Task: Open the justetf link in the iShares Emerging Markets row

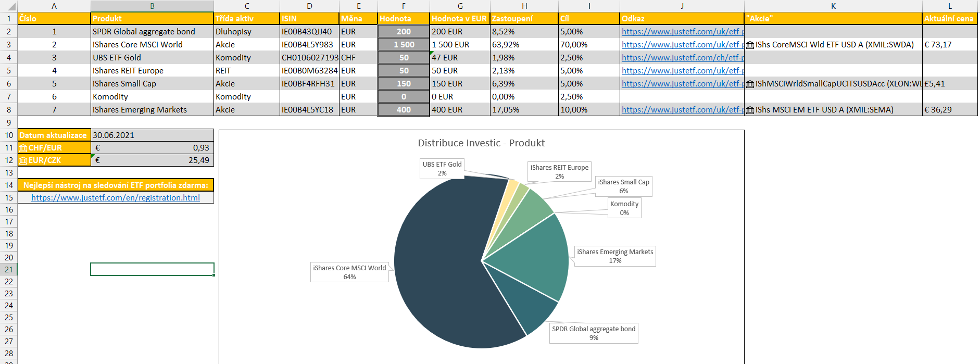Action: 683,110
